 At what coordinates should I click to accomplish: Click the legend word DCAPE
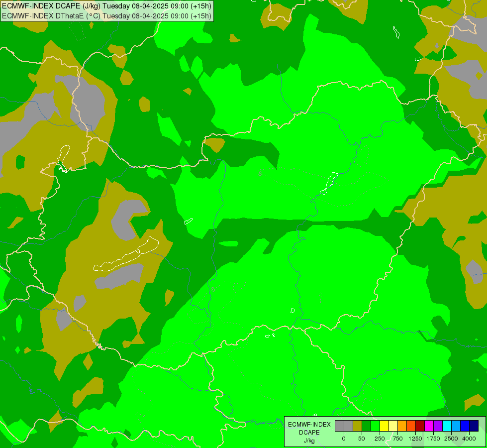pos(309,433)
